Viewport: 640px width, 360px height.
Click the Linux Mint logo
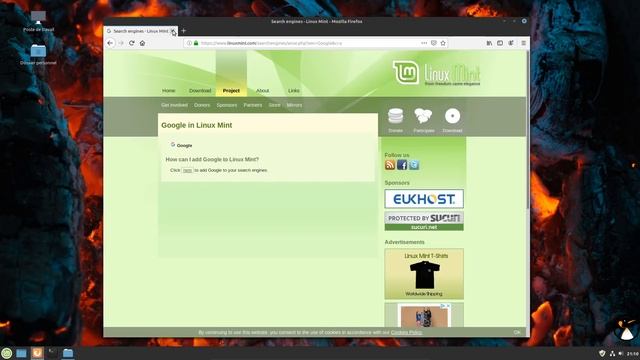[436, 73]
